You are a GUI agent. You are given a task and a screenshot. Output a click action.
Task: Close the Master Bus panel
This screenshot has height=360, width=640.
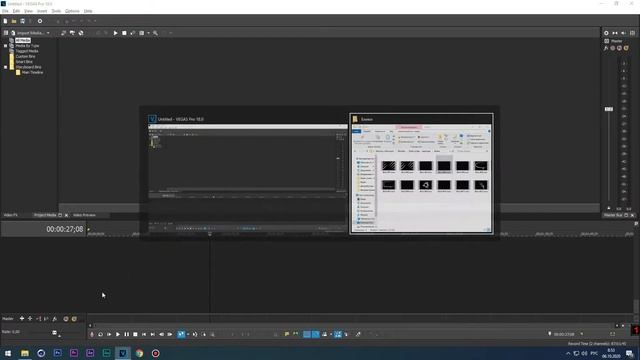tap(632, 215)
